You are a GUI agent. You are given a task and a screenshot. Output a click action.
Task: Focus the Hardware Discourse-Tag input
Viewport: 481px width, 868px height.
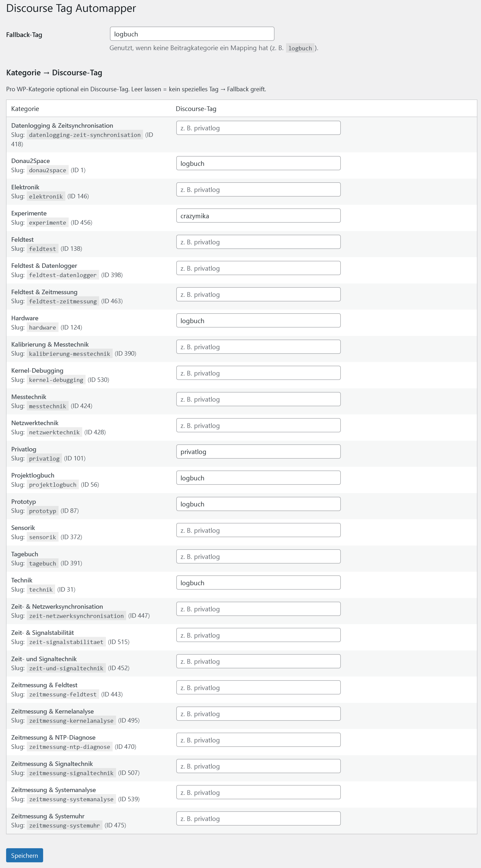[258, 321]
